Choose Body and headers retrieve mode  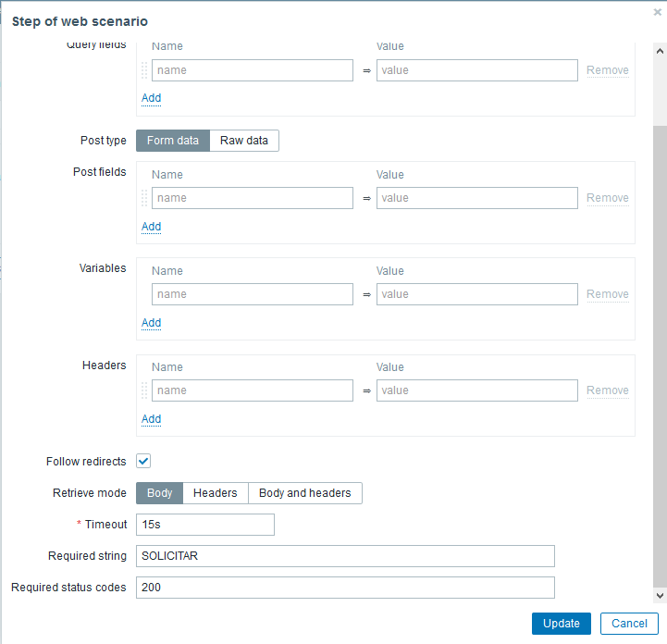coord(305,493)
